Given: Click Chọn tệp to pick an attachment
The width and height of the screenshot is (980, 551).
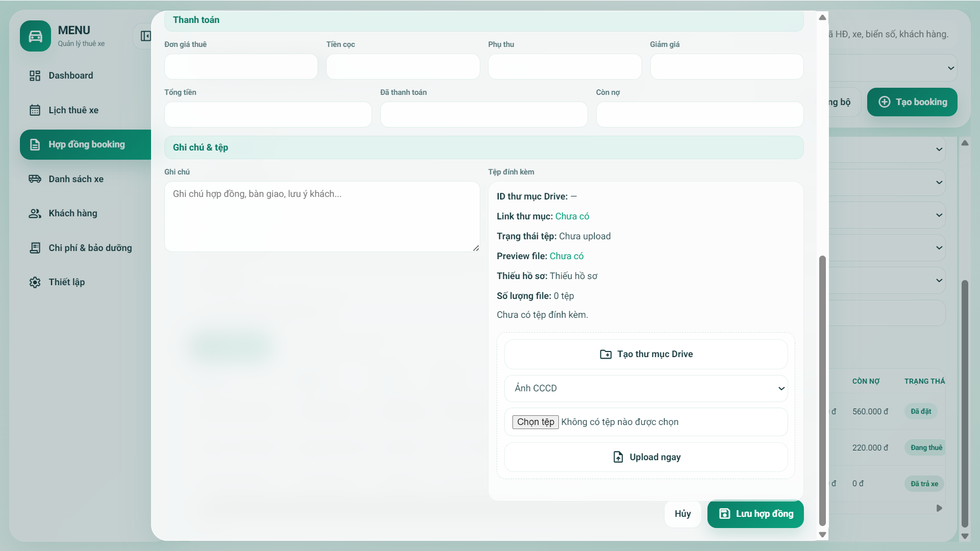Looking at the screenshot, I should click(x=535, y=422).
